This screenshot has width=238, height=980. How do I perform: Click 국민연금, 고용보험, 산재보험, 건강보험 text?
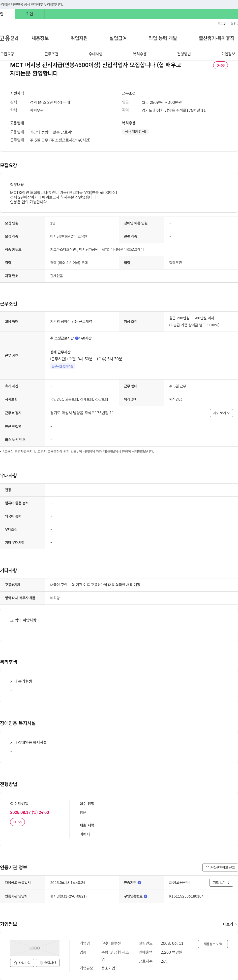click(x=79, y=399)
